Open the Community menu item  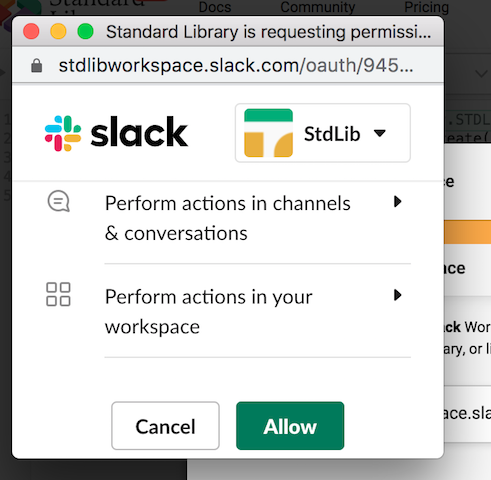tap(318, 7)
